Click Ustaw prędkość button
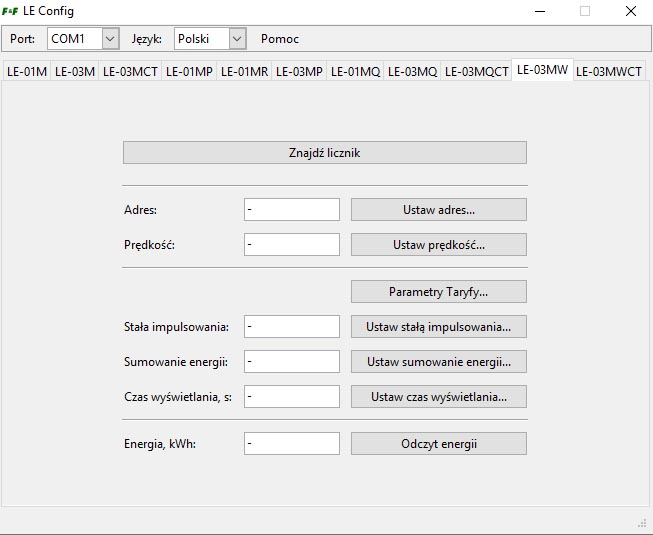The height and width of the screenshot is (535, 653). coord(439,244)
